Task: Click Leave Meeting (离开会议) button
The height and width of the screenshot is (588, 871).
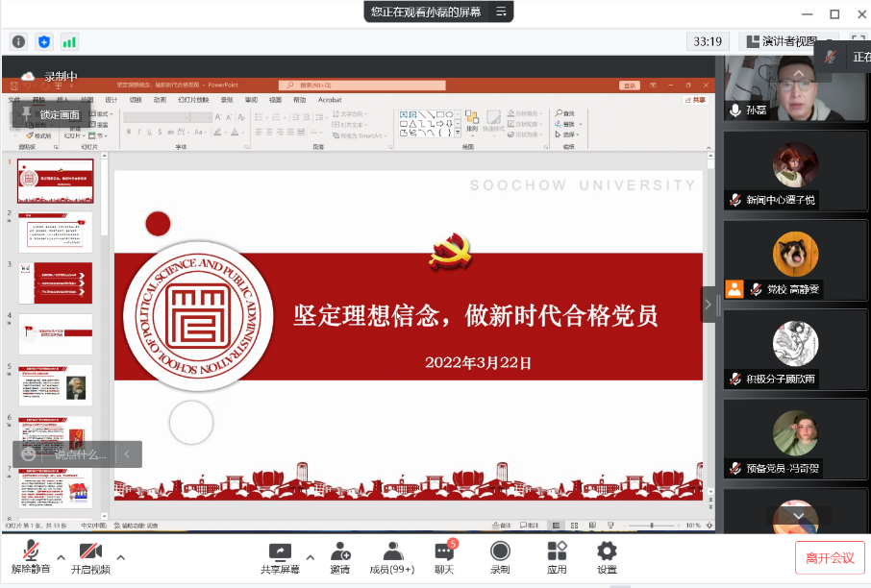Action: coord(829,558)
